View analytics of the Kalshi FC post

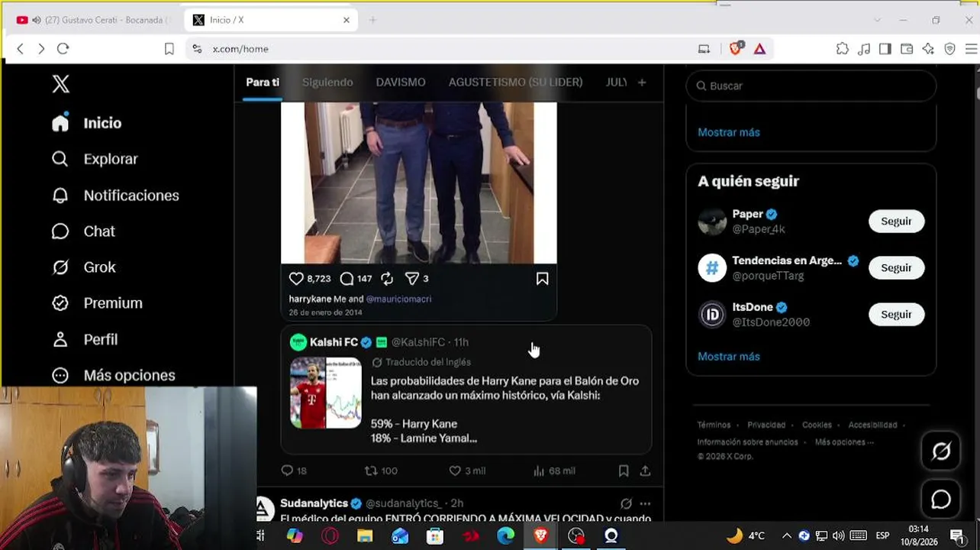[x=539, y=471]
